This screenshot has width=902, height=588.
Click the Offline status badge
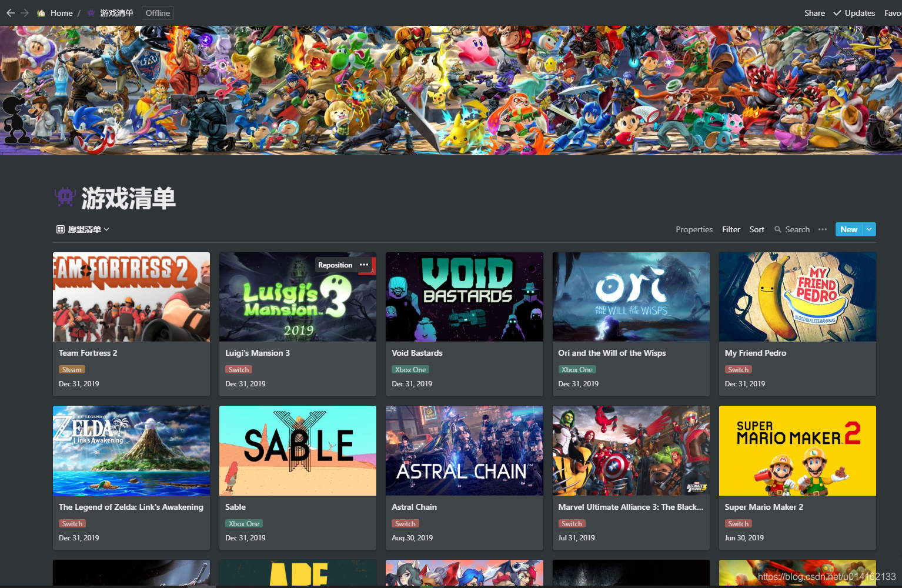click(158, 13)
